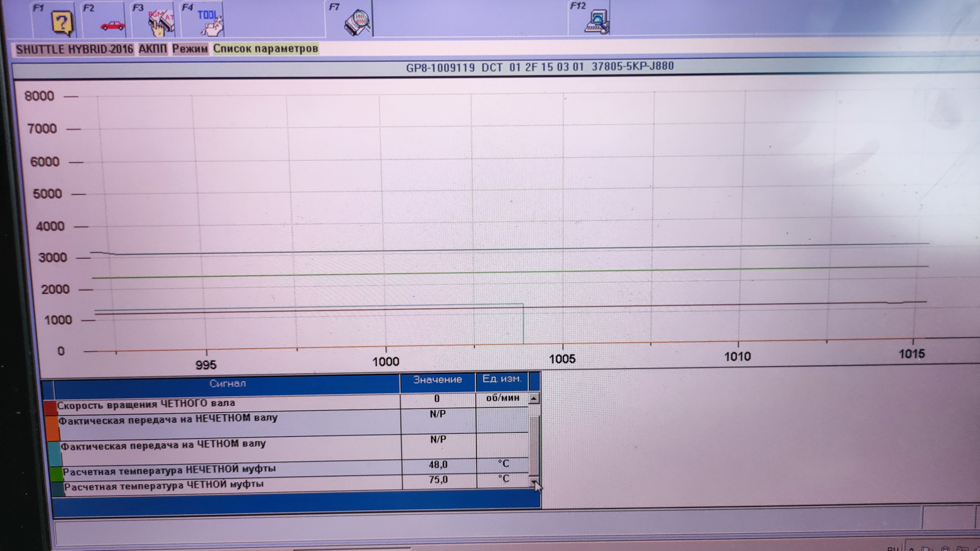Screen dimensions: 980x551
Task: Click the 1015 time axis label
Action: pyautogui.click(x=912, y=354)
